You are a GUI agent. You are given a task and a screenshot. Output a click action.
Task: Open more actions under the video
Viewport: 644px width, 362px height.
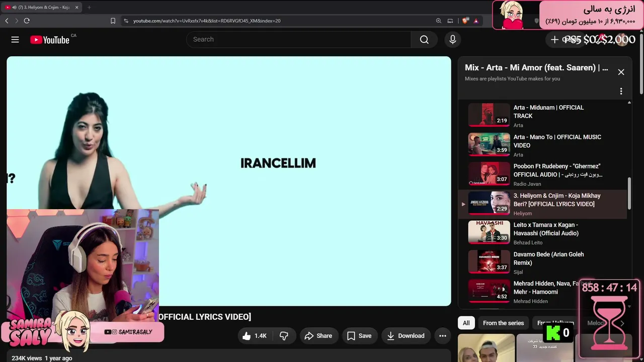pyautogui.click(x=443, y=336)
